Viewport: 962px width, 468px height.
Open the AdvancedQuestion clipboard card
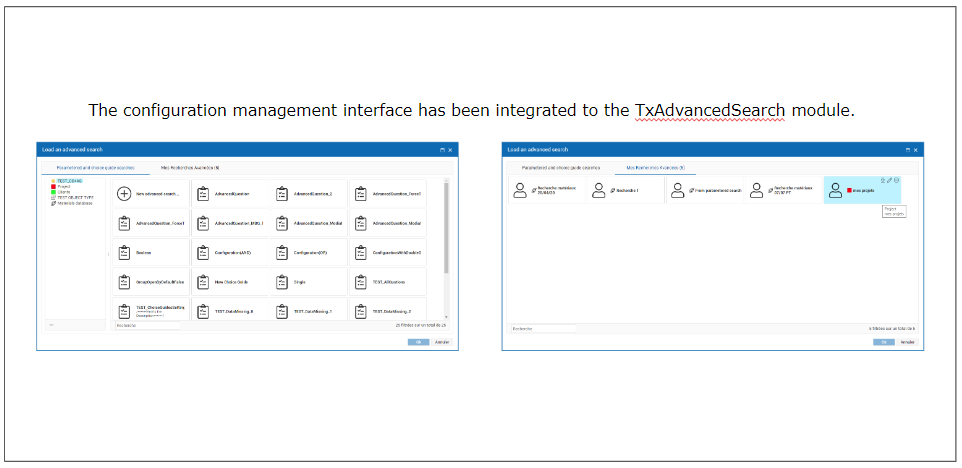coord(230,194)
